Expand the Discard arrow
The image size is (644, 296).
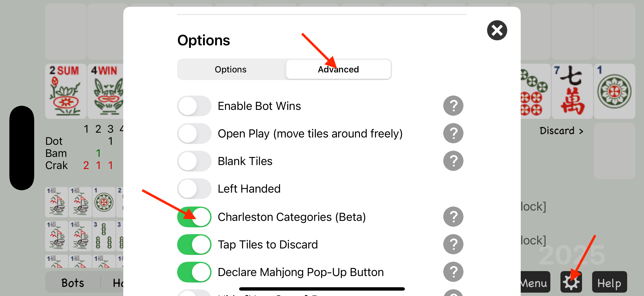(561, 131)
